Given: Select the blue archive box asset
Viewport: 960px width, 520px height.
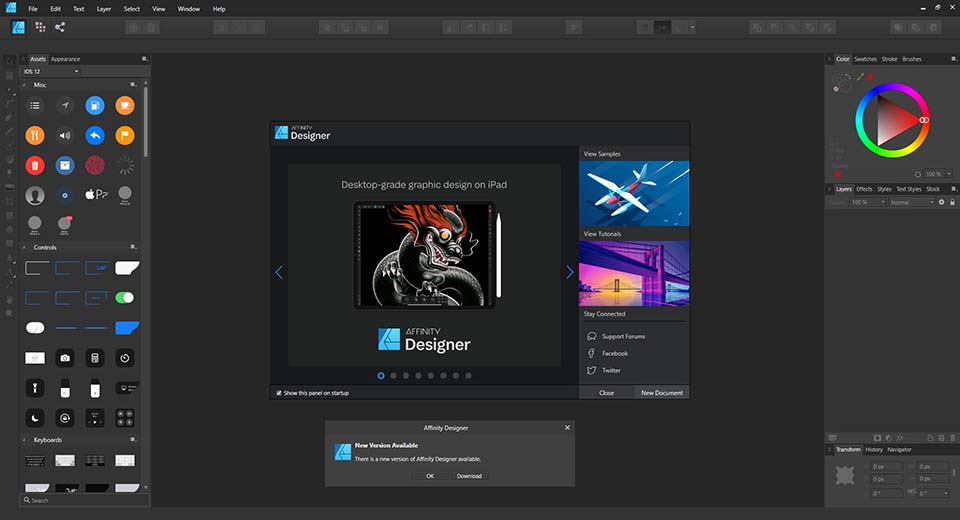Looking at the screenshot, I should click(x=65, y=165).
